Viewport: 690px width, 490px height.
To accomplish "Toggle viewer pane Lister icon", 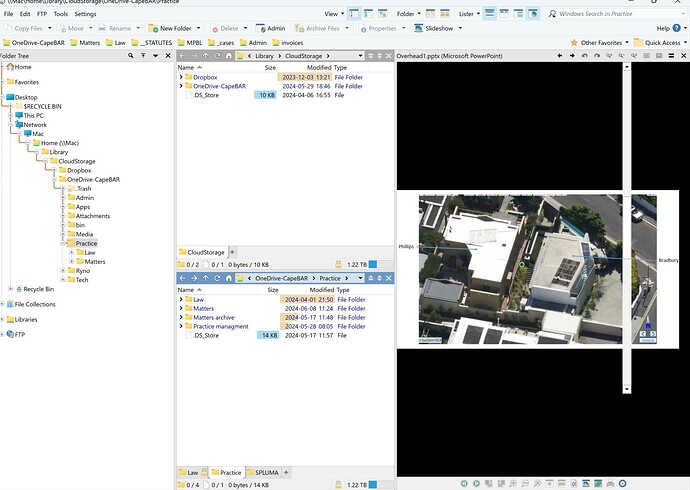I will click(533, 14).
